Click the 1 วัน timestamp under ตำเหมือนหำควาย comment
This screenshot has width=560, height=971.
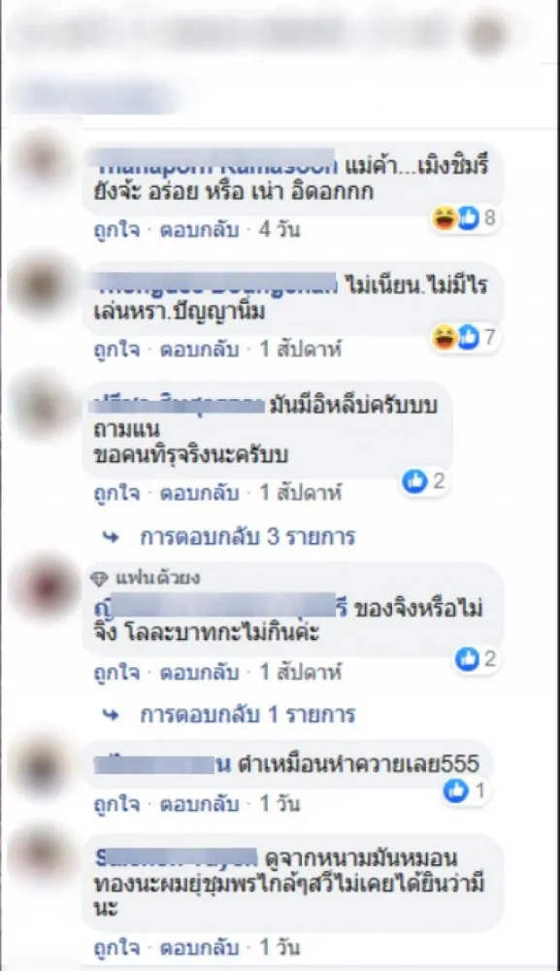280,804
